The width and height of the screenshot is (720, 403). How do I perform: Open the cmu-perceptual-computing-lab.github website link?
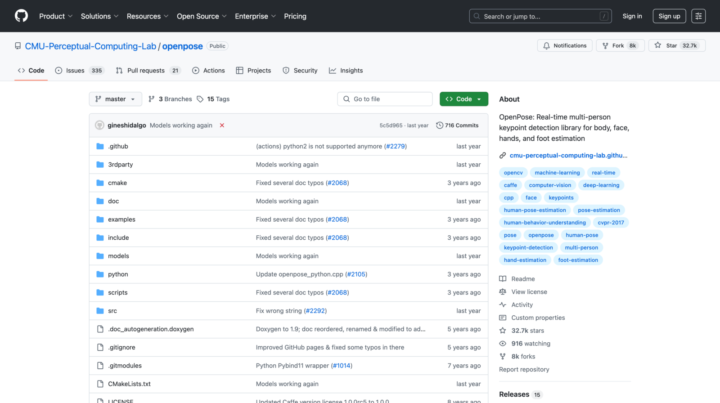pos(568,156)
